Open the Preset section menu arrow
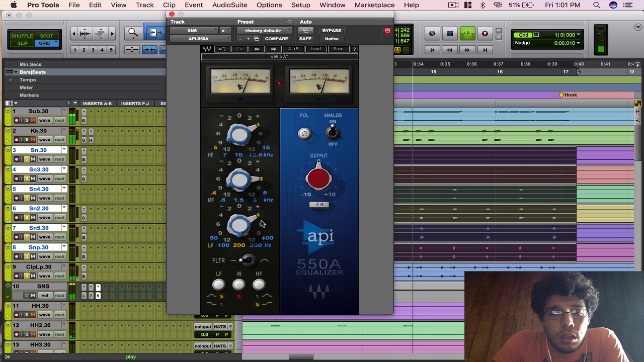 coord(289,22)
